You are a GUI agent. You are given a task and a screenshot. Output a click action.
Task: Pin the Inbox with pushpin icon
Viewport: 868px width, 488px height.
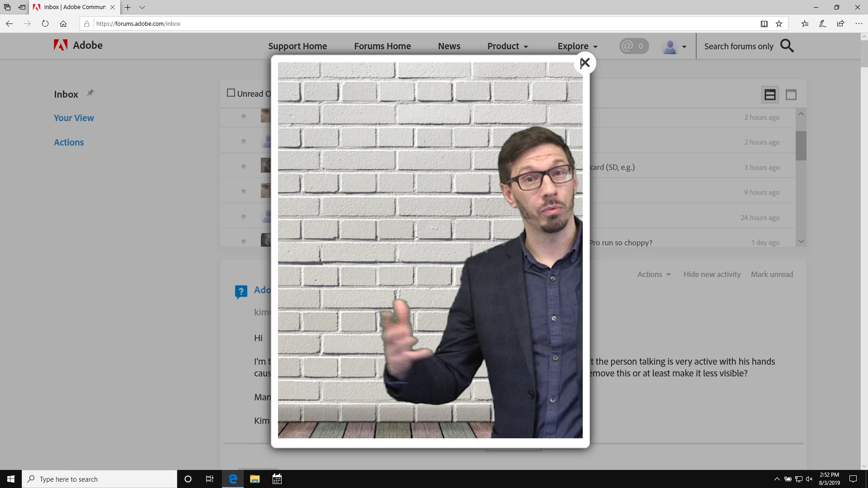click(90, 93)
